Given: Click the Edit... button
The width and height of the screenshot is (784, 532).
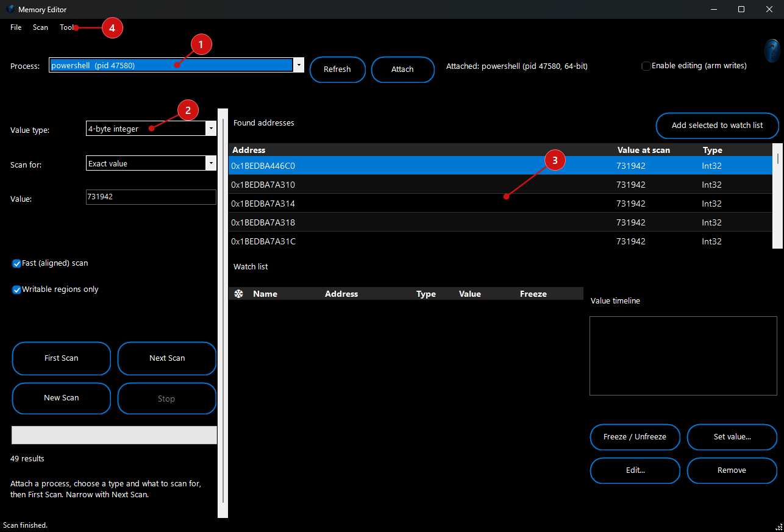Looking at the screenshot, I should pyautogui.click(x=635, y=470).
